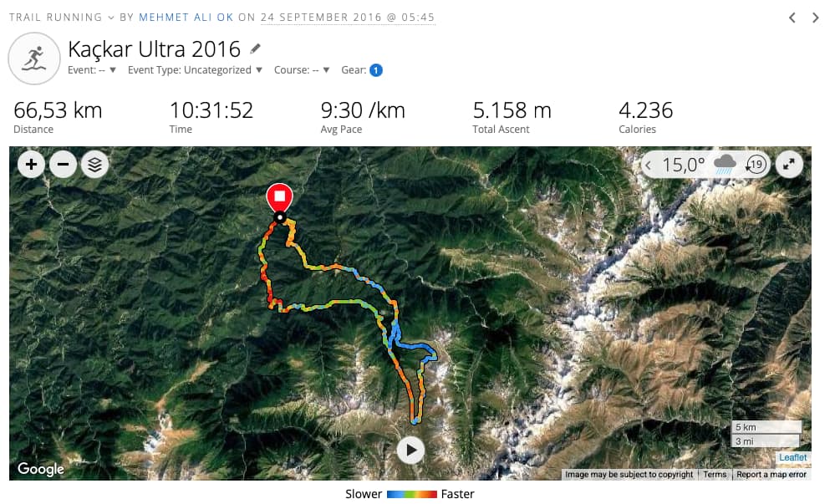The width and height of the screenshot is (835, 504).
Task: Open the map layers selector
Action: tap(94, 165)
